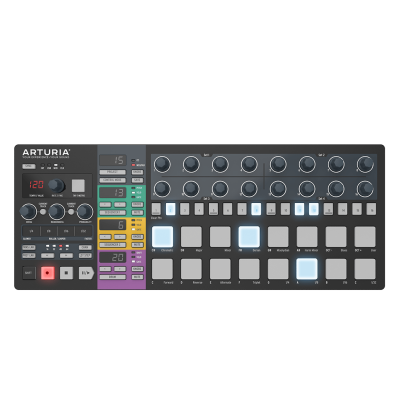Toggle step button 4
The height and width of the screenshot is (400, 400).
[x=199, y=209]
